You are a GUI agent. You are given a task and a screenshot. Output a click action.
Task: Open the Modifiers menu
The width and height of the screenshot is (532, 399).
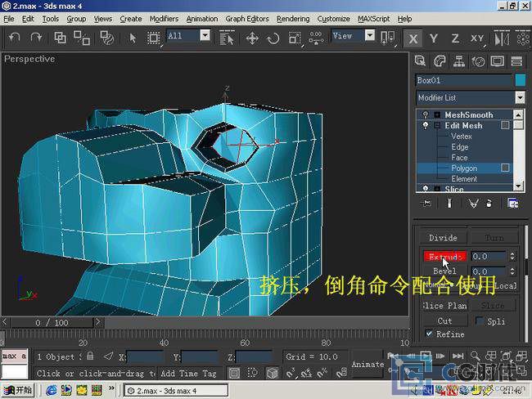click(x=164, y=19)
